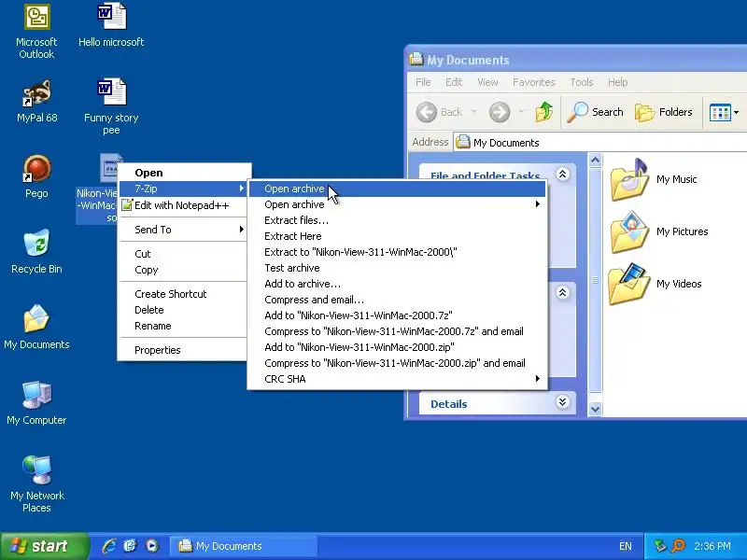Open the Tools menu in My Documents
This screenshot has height=560, width=747.
coord(582,82)
